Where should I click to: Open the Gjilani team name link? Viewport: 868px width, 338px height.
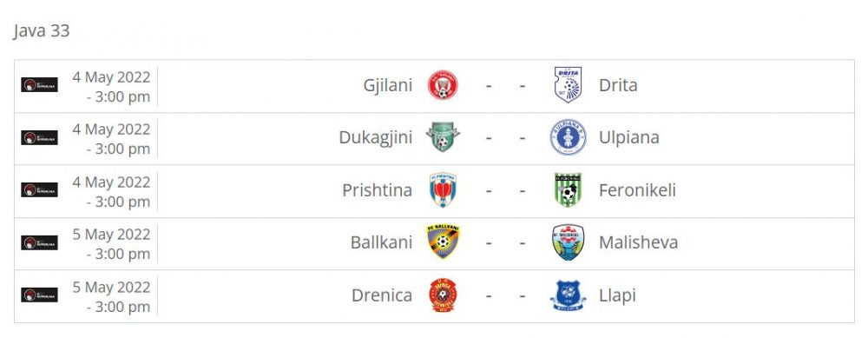(x=387, y=85)
